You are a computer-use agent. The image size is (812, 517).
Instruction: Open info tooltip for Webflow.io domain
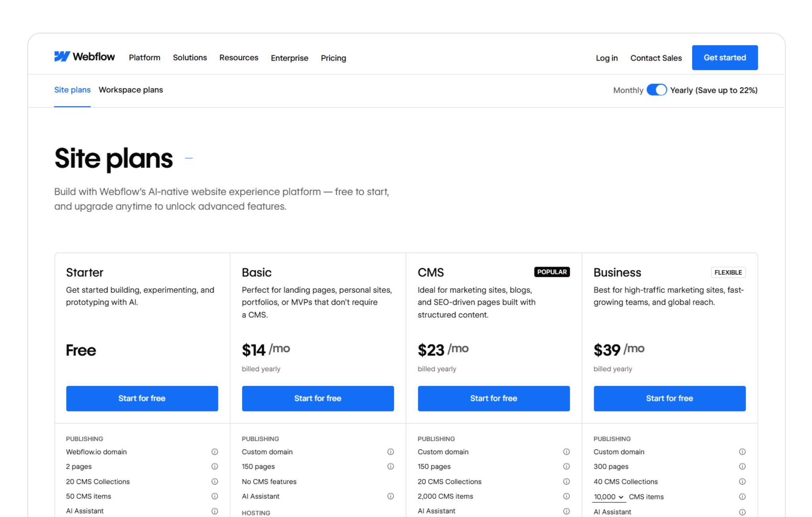pyautogui.click(x=215, y=452)
